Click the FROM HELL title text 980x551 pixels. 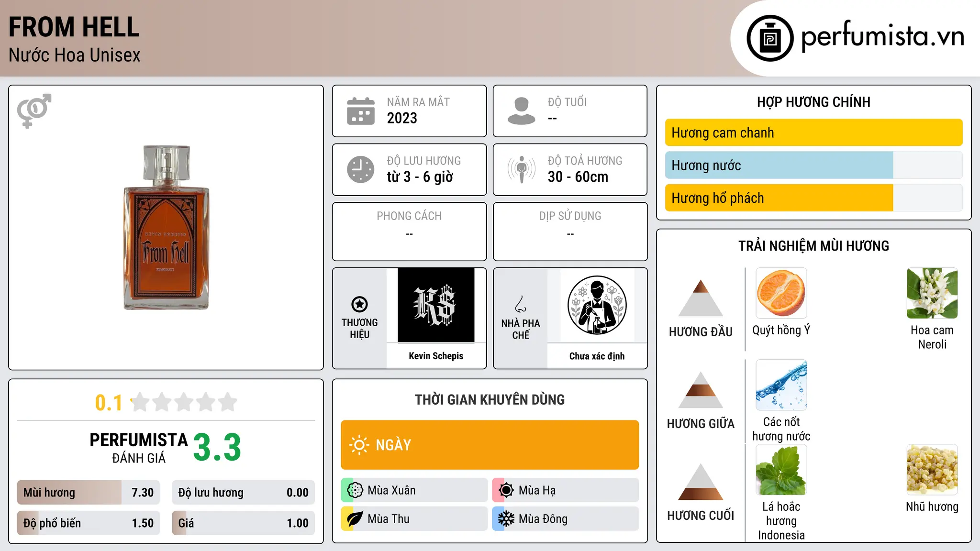point(74,27)
